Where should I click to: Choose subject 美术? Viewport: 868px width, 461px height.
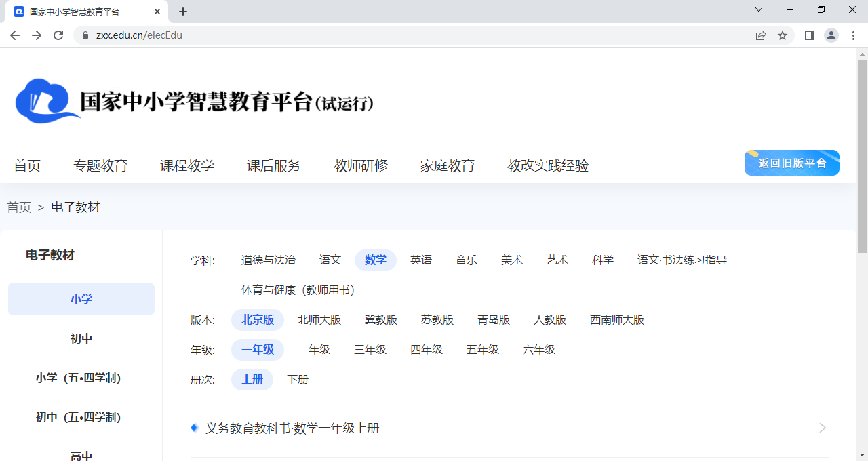(512, 260)
